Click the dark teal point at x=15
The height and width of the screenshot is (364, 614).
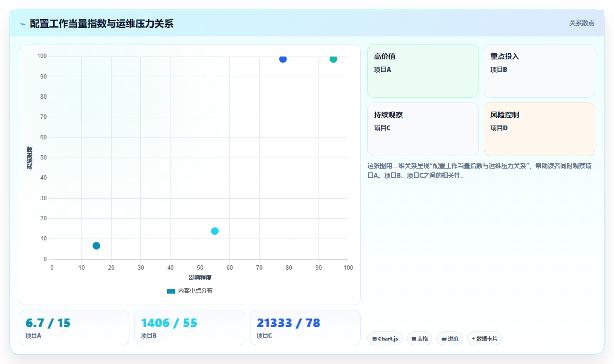pos(96,246)
